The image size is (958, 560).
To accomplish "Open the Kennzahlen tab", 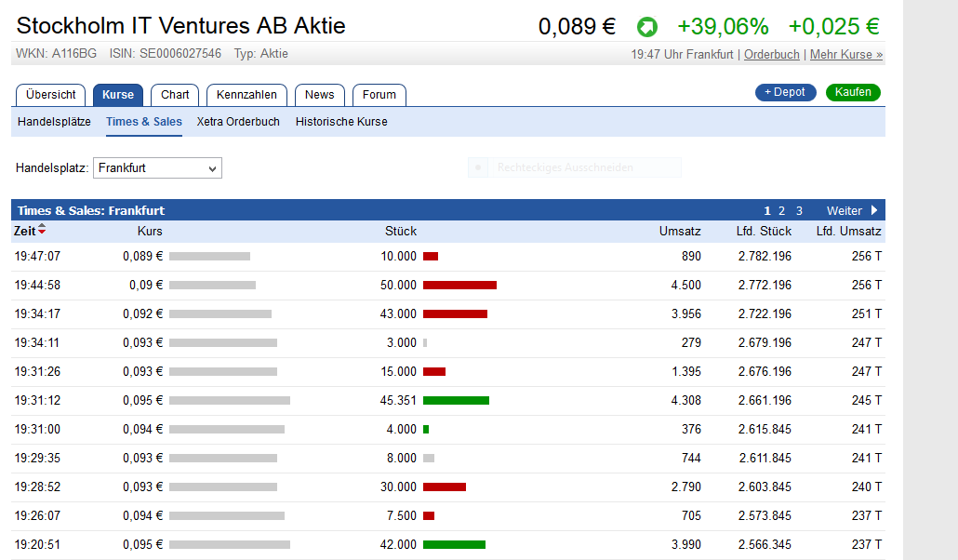I will [246, 95].
